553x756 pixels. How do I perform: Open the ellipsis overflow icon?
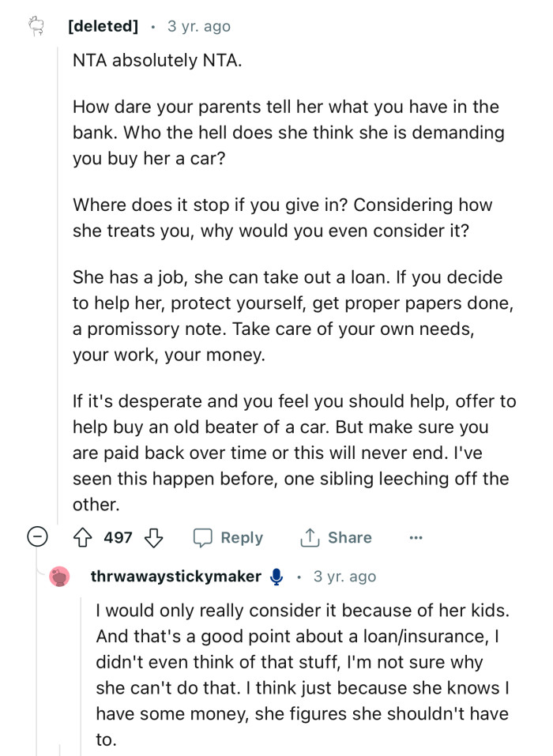[416, 537]
